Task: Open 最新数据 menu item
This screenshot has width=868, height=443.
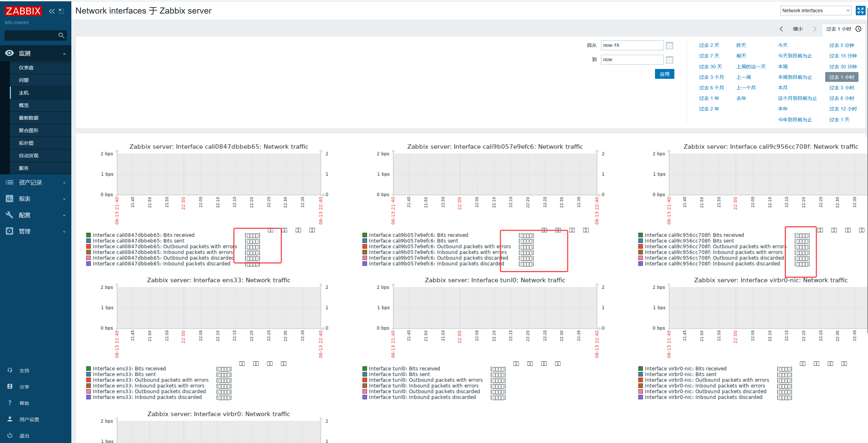Action: coord(29,118)
